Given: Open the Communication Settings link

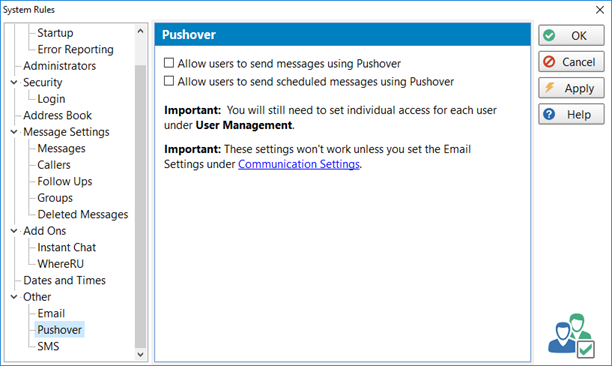Looking at the screenshot, I should (299, 164).
